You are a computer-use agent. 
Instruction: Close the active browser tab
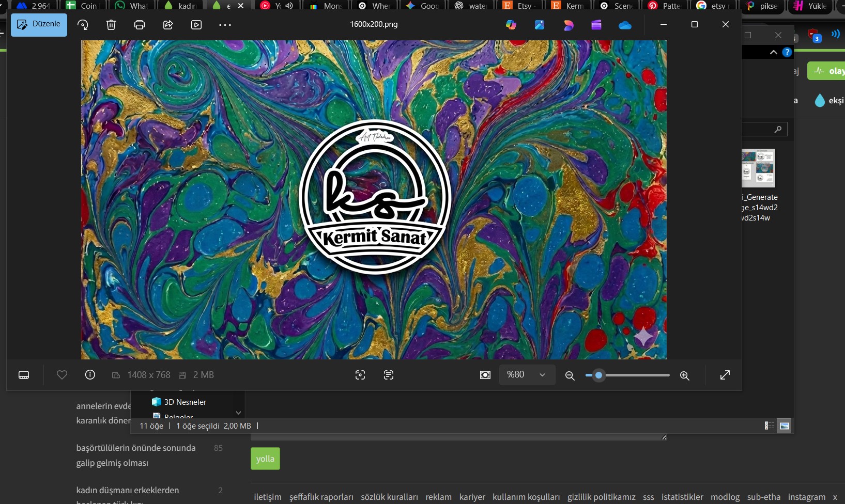(241, 6)
